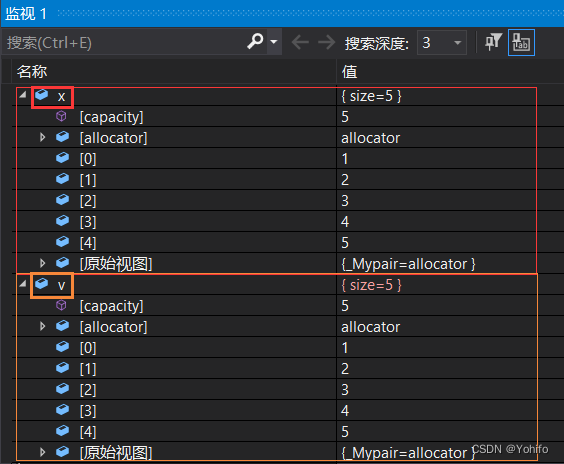This screenshot has width=564, height=464.
Task: Toggle the highlighted tab-format toolbar button
Action: [x=521, y=42]
